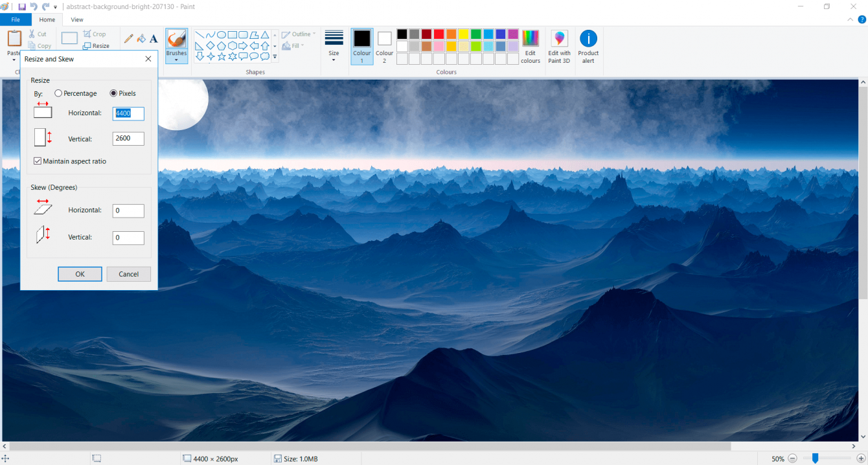This screenshot has height=465, width=868.
Task: Choose the Fill with colour tool
Action: pyautogui.click(x=140, y=38)
